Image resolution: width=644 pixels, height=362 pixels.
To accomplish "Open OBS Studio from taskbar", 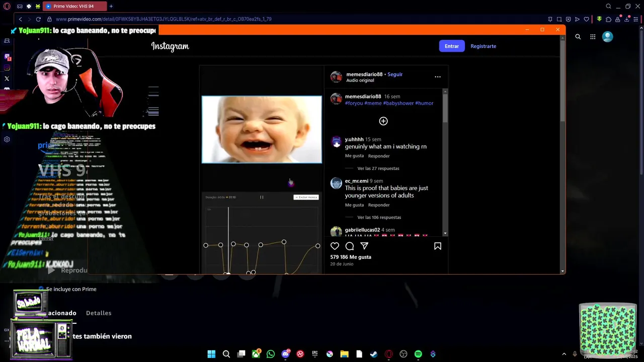I will 403,354.
